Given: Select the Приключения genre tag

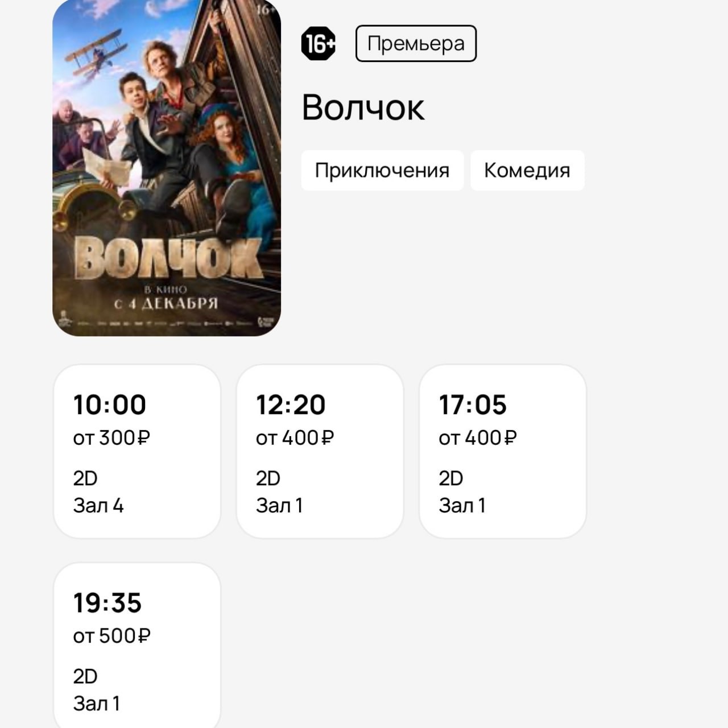Looking at the screenshot, I should tap(382, 170).
